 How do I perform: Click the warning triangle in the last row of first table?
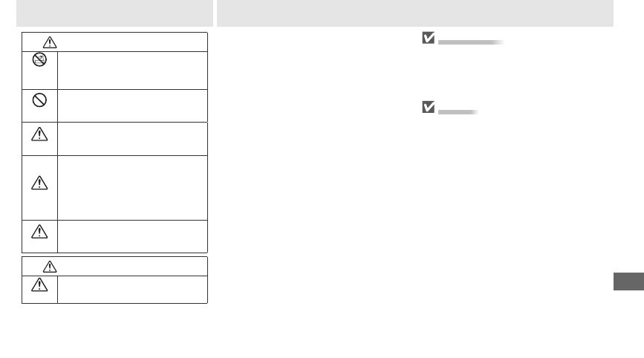pos(39,232)
